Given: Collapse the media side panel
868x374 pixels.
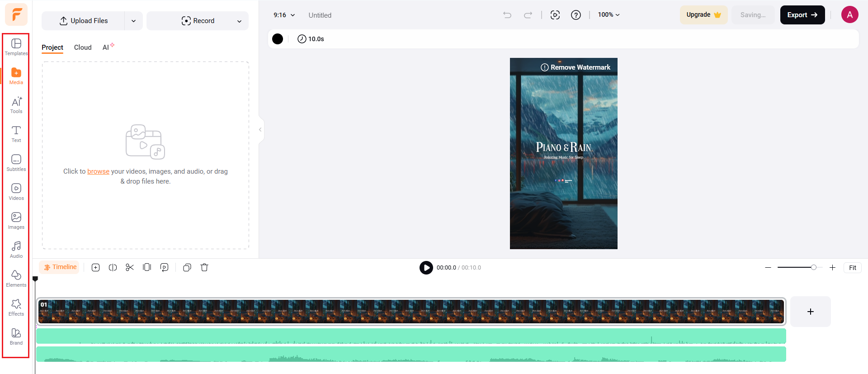Looking at the screenshot, I should (x=260, y=130).
